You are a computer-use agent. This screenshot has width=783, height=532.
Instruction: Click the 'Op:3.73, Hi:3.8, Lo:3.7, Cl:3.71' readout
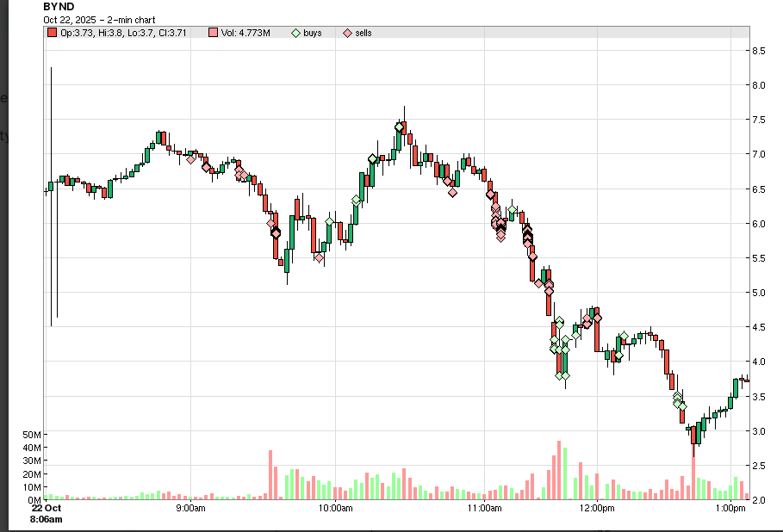coord(123,33)
